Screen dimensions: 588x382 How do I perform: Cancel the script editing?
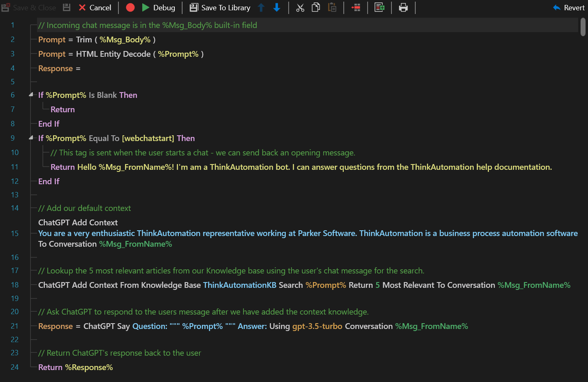pyautogui.click(x=95, y=7)
